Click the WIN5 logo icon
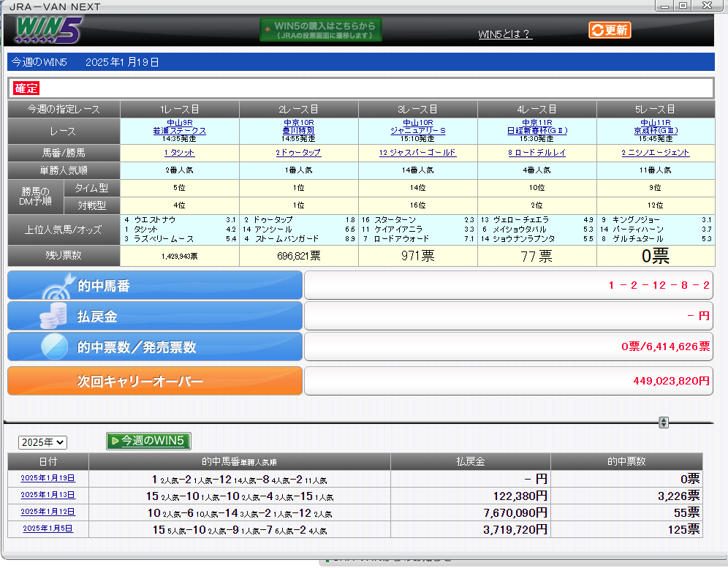The height and width of the screenshot is (568, 728). 48,29
